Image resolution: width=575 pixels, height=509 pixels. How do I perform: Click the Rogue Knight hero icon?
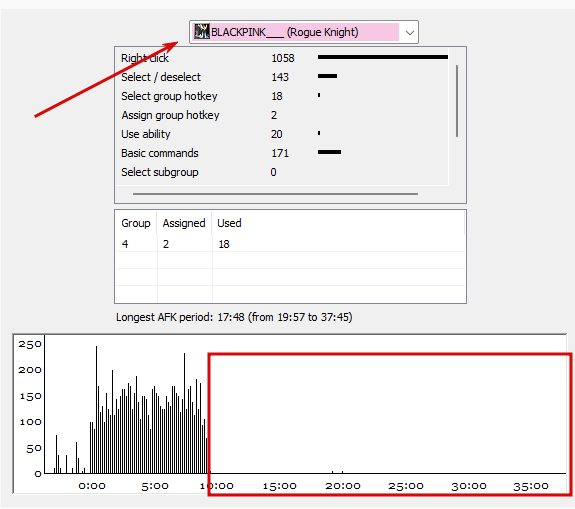point(201,32)
